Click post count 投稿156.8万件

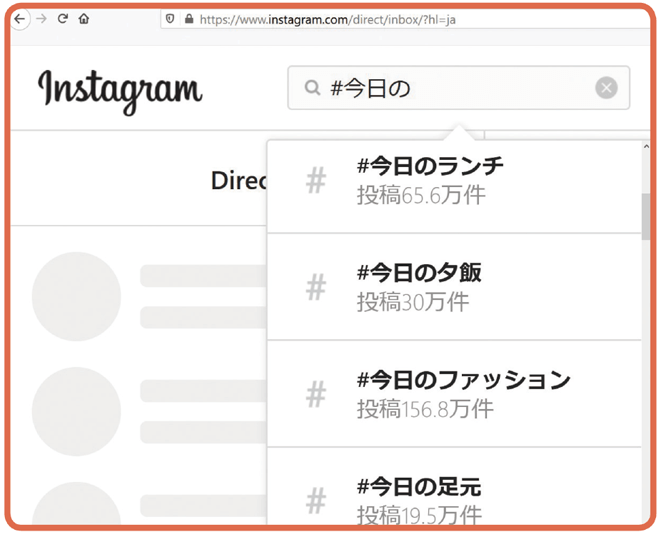425,409
